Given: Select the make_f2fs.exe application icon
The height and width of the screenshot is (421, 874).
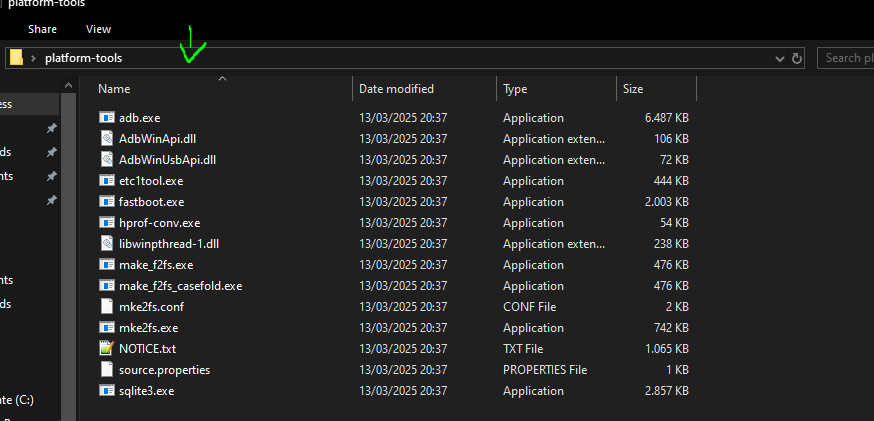Looking at the screenshot, I should (x=106, y=264).
